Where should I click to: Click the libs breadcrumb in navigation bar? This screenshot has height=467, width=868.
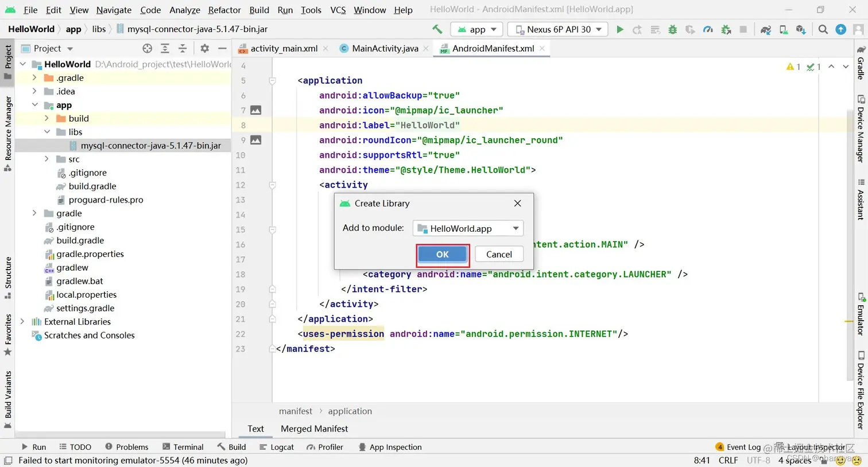99,29
